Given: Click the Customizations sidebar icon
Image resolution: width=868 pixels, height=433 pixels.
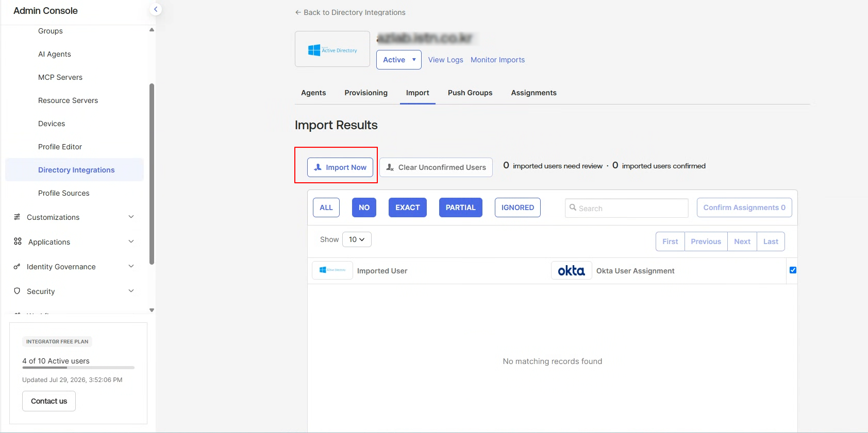Looking at the screenshot, I should [x=17, y=217].
